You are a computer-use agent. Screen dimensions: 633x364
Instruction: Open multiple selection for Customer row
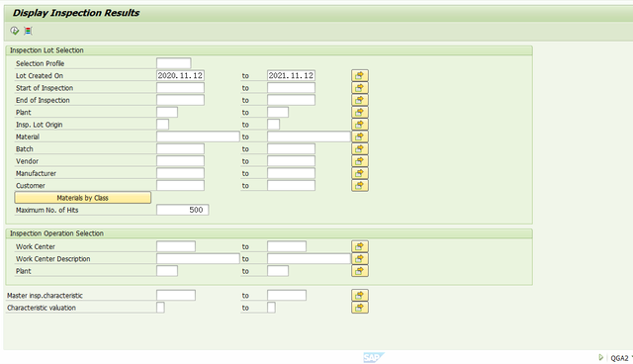[360, 185]
